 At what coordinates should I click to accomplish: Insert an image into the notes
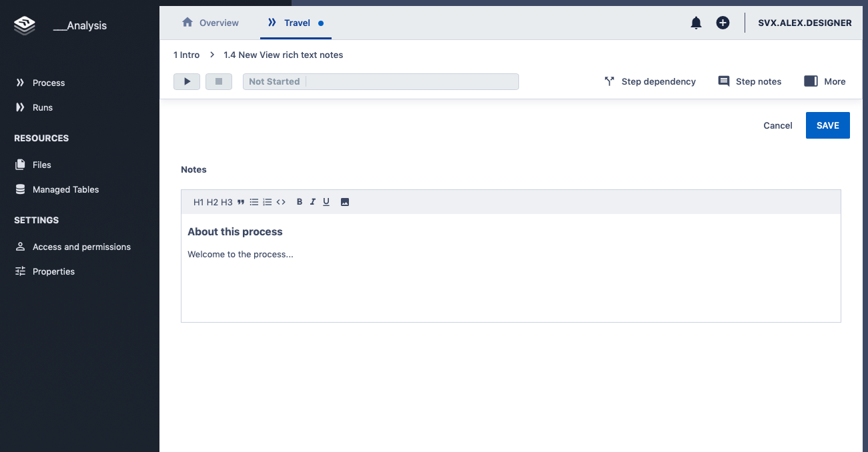click(345, 202)
